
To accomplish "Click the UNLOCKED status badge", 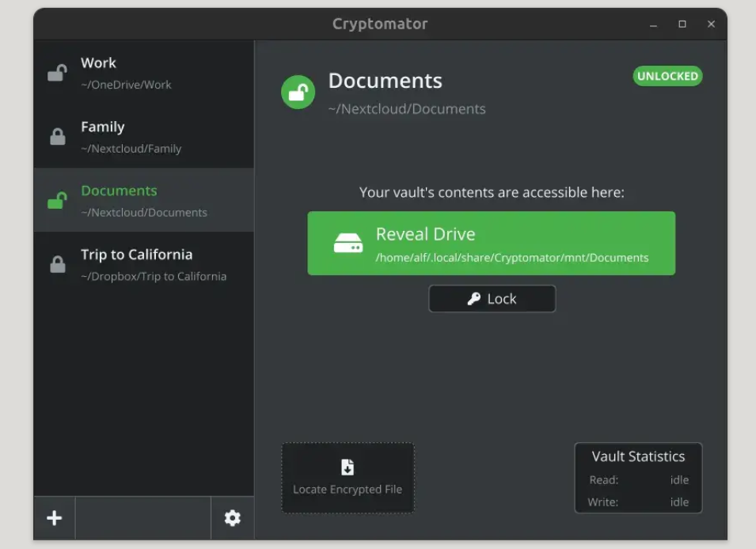I will pos(668,76).
